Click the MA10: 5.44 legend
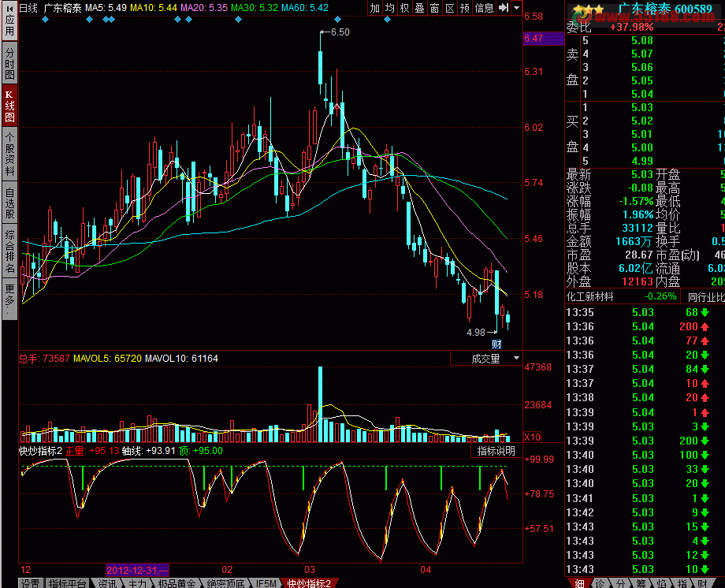Screen dimensions: 725x588 pyautogui.click(x=154, y=8)
